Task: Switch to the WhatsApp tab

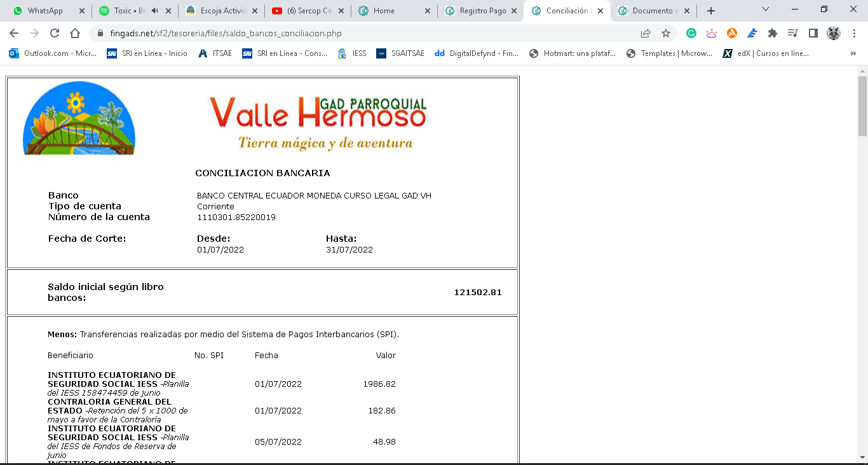Action: pos(44,11)
